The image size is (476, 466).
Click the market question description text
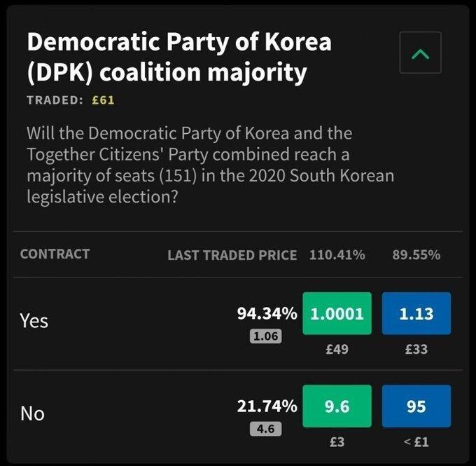[x=210, y=165]
